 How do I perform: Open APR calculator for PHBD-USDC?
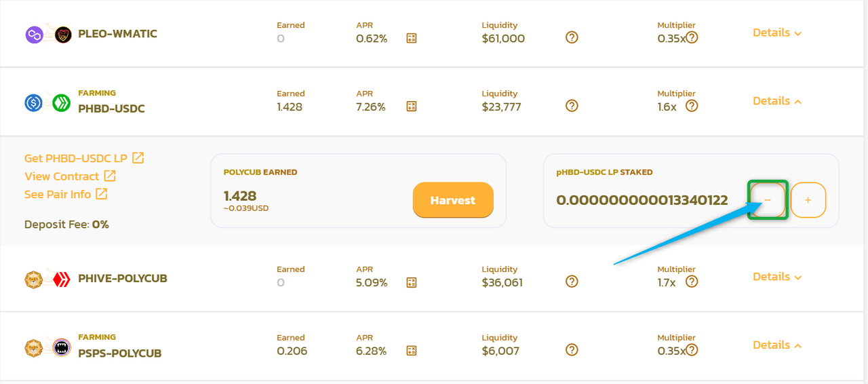pos(411,107)
